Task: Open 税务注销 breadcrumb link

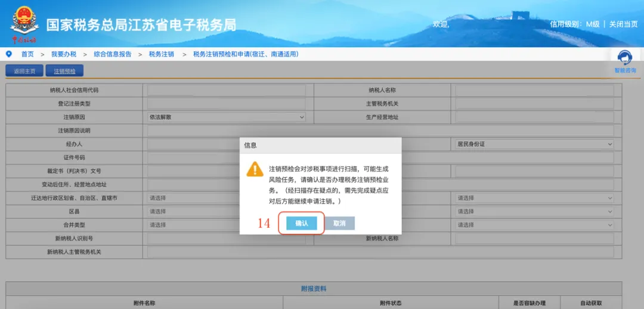Action: (162, 54)
